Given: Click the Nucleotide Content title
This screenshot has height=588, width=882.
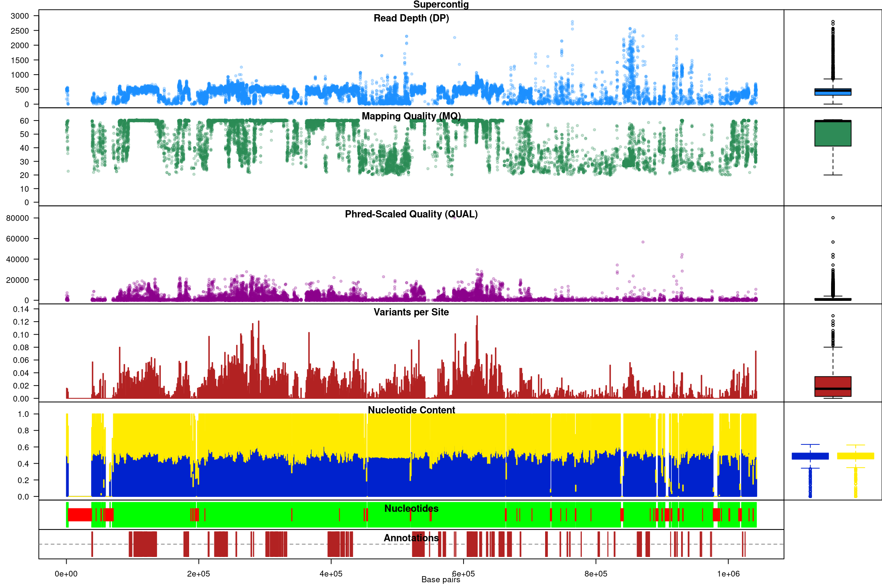Looking at the screenshot, I should pyautogui.click(x=411, y=410).
